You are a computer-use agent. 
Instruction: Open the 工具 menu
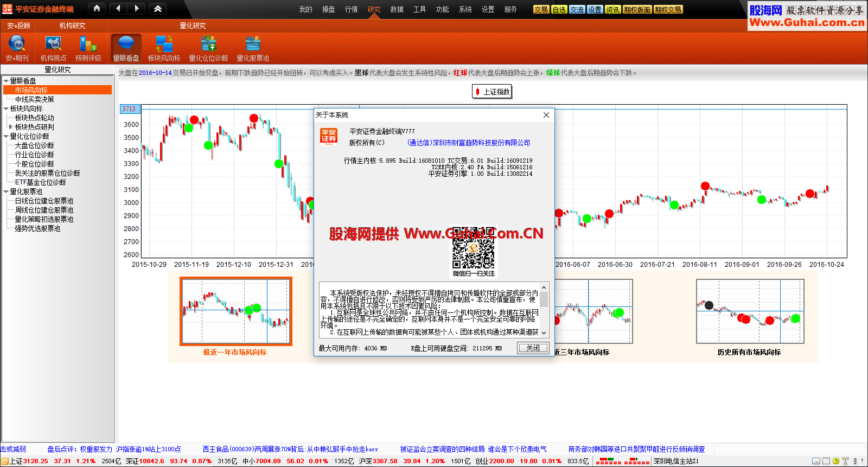[x=419, y=9]
